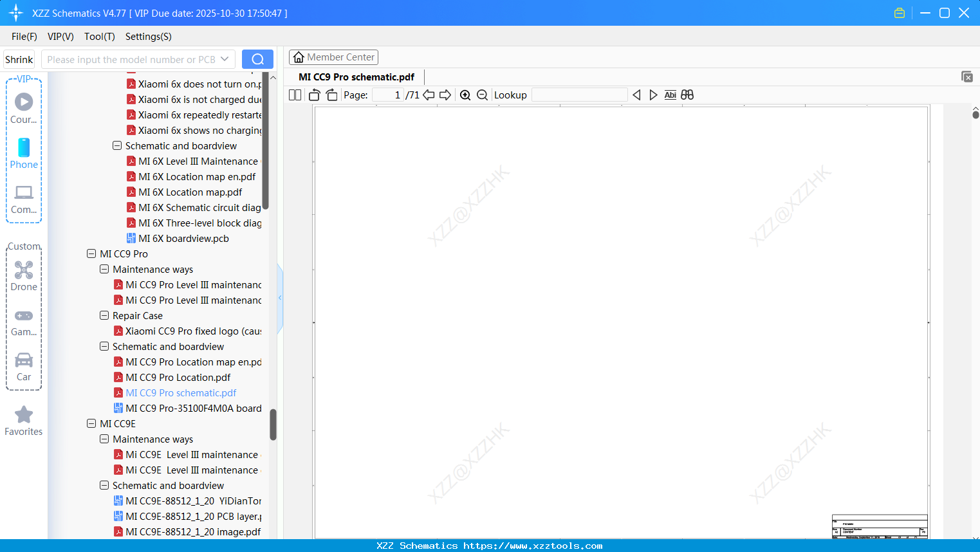Open the Courses section in sidebar
980x552 pixels.
click(24, 107)
